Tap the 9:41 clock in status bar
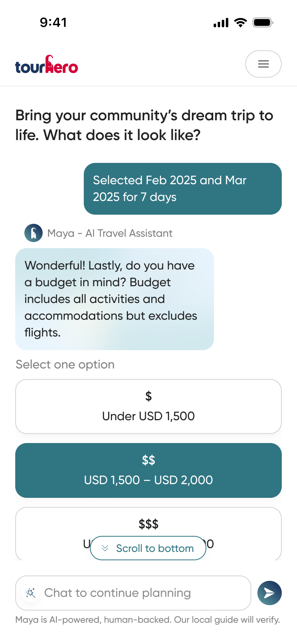The image size is (297, 644). (53, 22)
